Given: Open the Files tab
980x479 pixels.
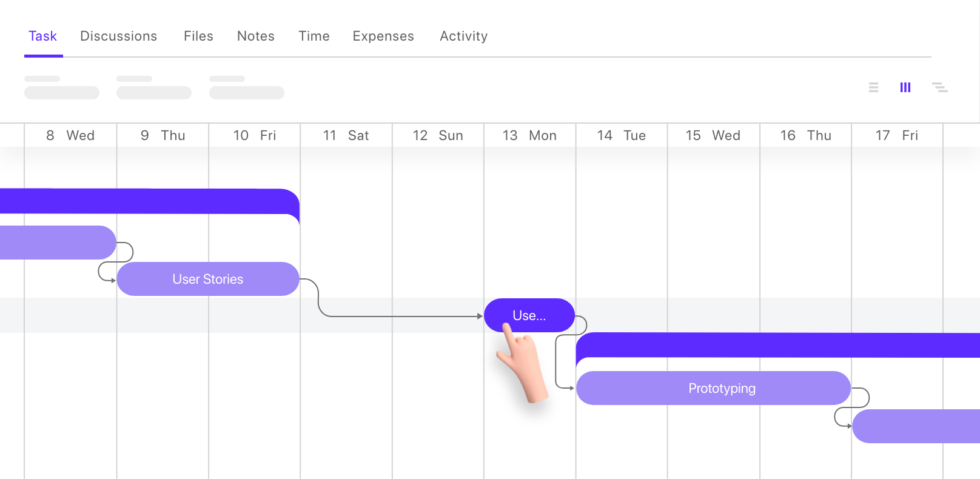Looking at the screenshot, I should pos(198,36).
